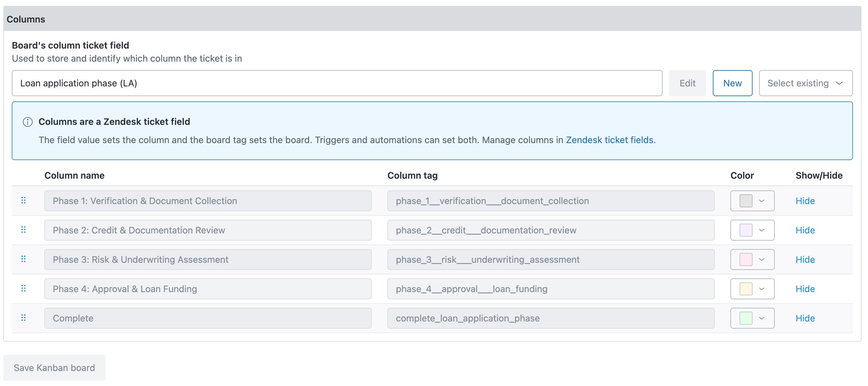
Task: Click the info icon in the blue notice
Action: 28,122
